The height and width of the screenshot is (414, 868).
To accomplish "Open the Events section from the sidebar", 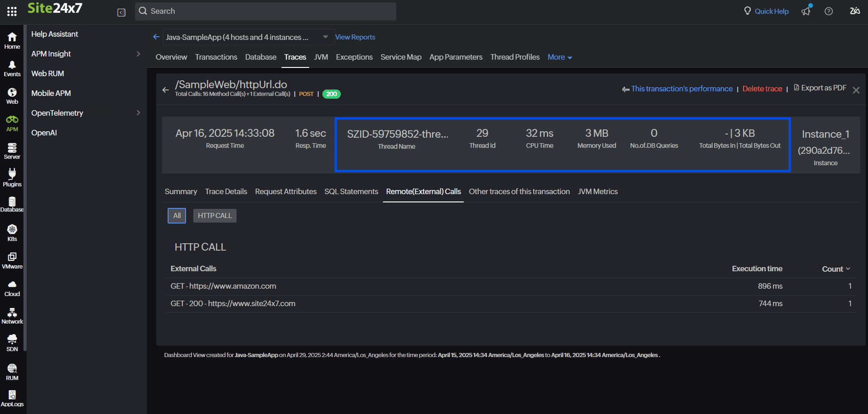I will coord(12,68).
